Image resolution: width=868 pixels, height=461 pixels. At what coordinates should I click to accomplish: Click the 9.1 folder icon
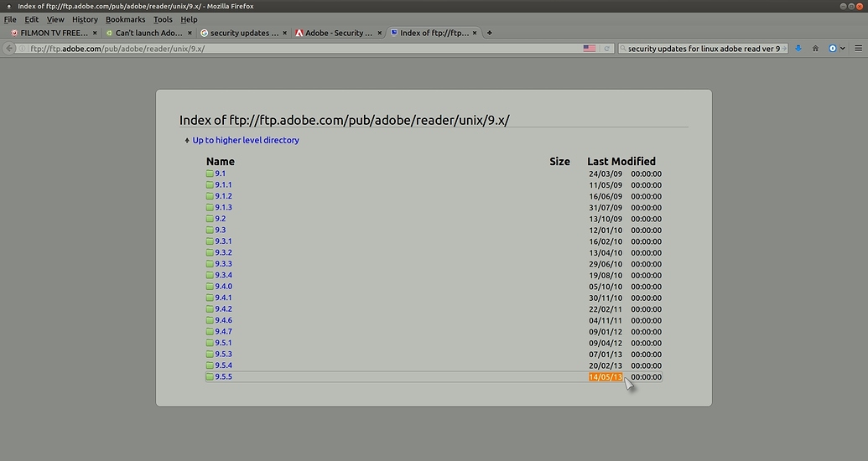tap(210, 174)
